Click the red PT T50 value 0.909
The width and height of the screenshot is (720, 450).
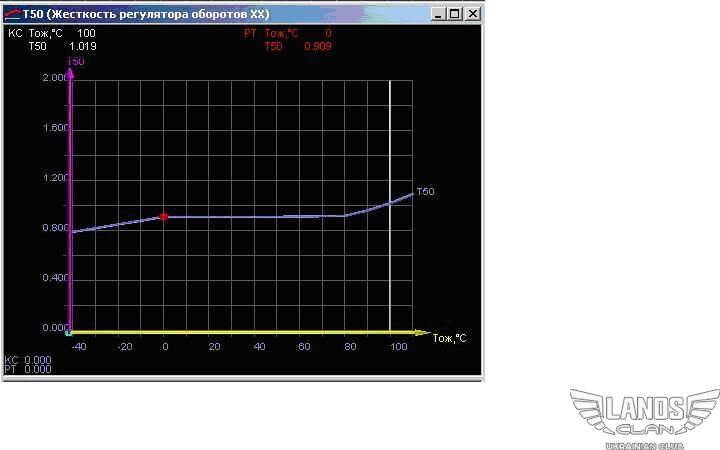point(318,46)
